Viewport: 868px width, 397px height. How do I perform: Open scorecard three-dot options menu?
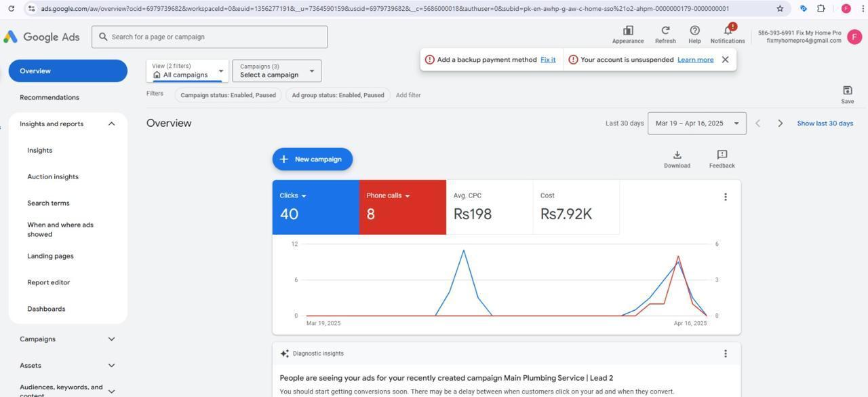coord(725,197)
